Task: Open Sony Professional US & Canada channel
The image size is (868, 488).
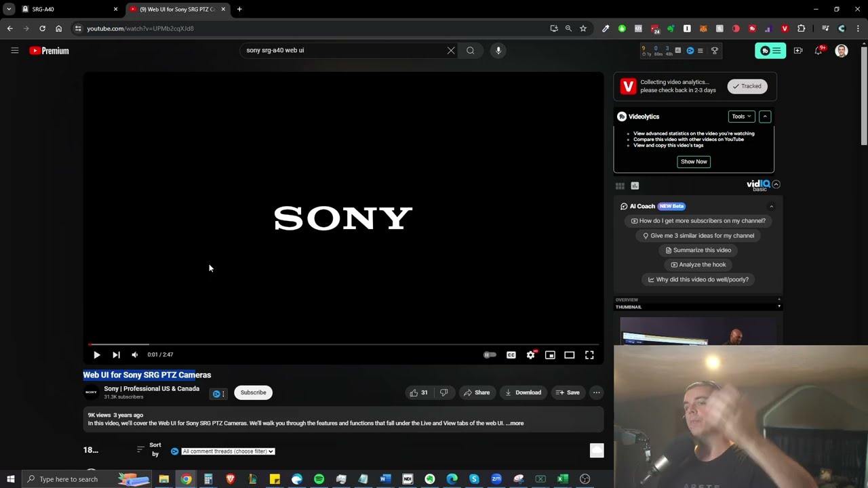Action: (x=151, y=389)
